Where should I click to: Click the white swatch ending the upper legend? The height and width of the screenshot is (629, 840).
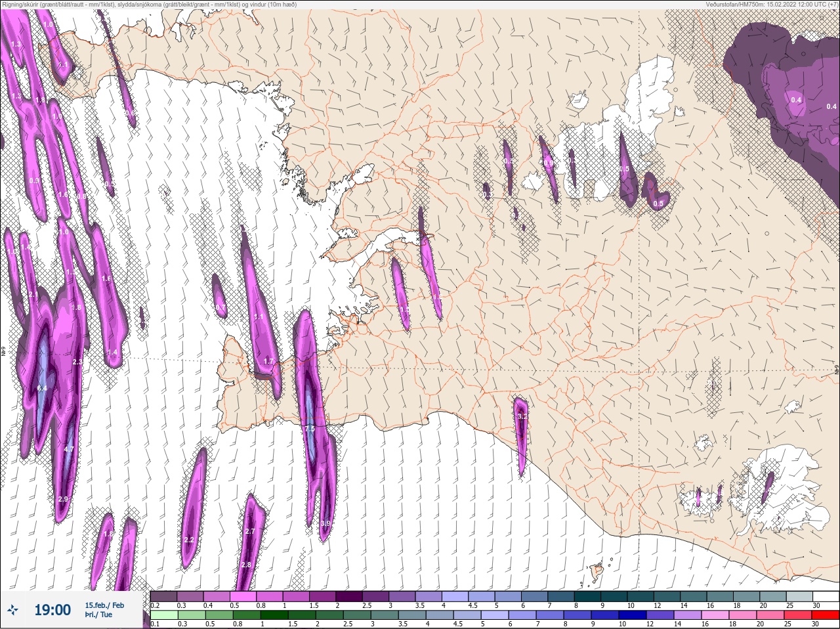click(x=825, y=596)
